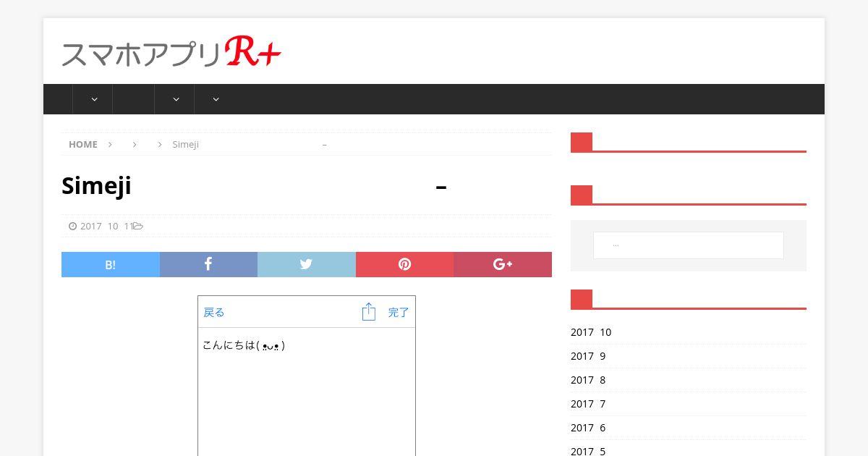
Task: Open the 2017 7 archive link
Action: pos(588,404)
